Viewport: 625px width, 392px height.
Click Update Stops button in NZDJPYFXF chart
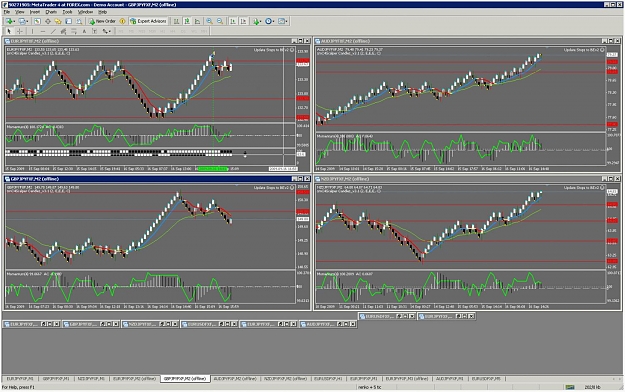click(x=584, y=187)
